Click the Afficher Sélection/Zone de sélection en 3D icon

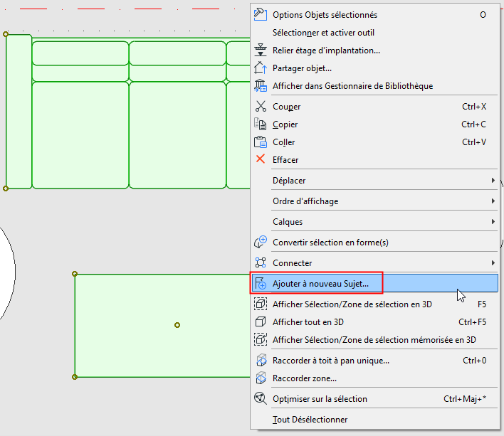[261, 304]
